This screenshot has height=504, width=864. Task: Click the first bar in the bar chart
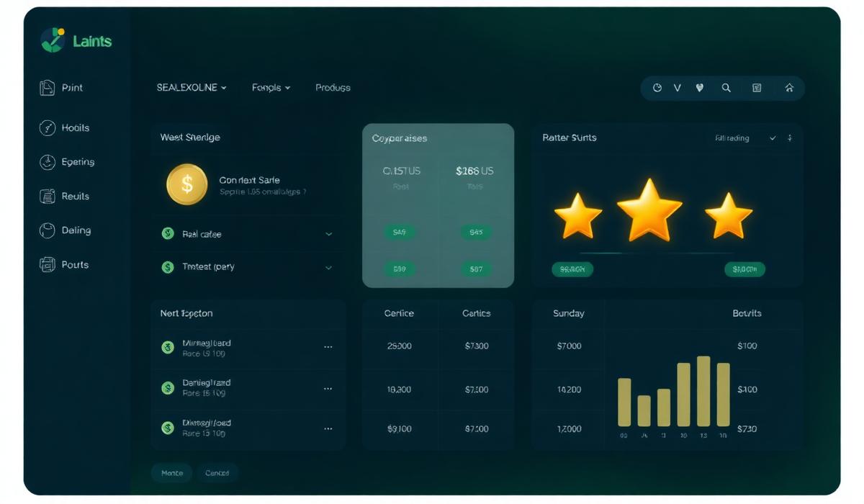click(624, 402)
